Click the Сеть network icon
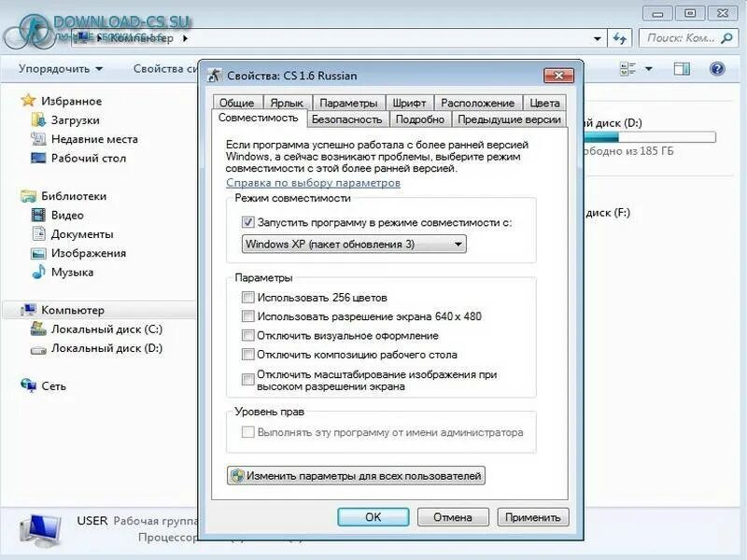747x560 pixels. 28,385
